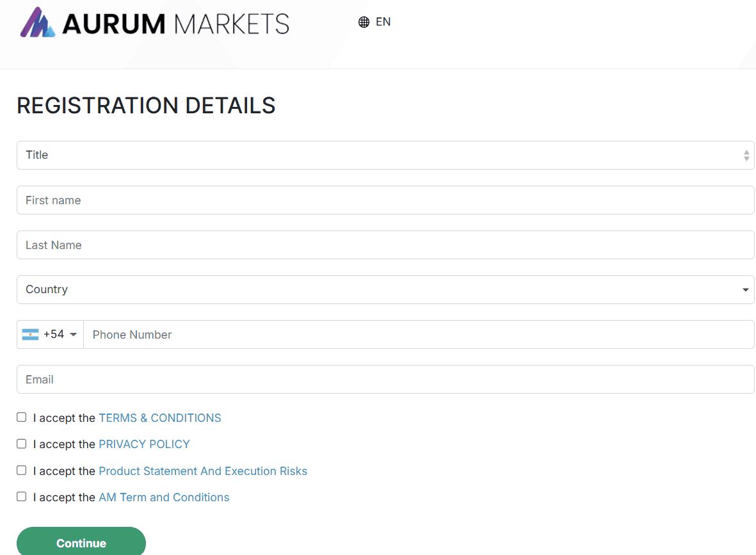Viewport: 756px width, 555px height.
Task: Open the Title dropdown
Action: point(384,155)
